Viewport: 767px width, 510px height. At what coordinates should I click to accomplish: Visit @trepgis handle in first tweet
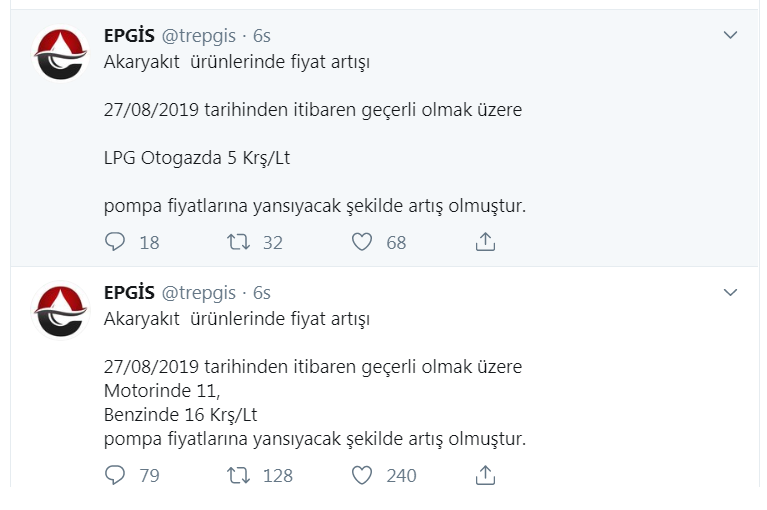click(199, 36)
